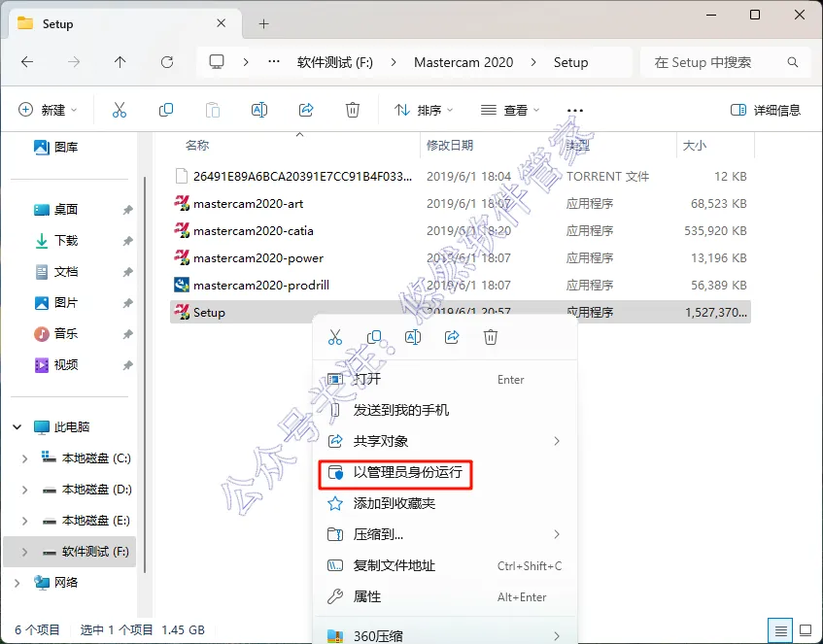This screenshot has width=823, height=644.
Task: Choose 打开 in the context menu
Action: [445, 379]
